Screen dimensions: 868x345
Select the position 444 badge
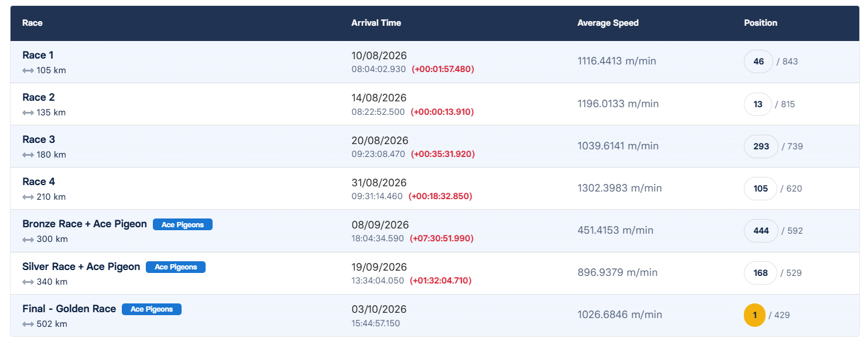pyautogui.click(x=761, y=231)
